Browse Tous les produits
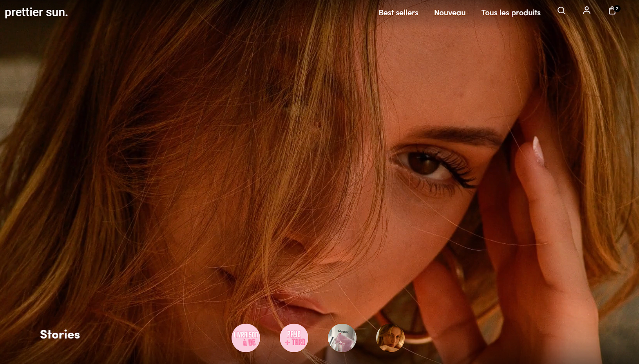 [510, 13]
